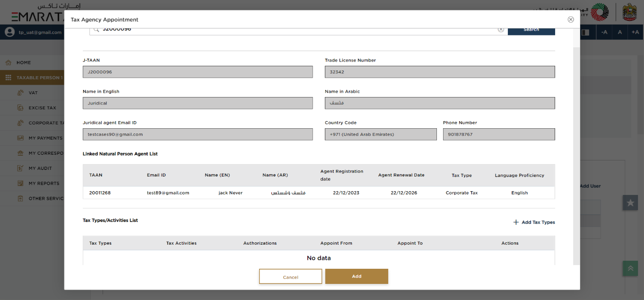
Task: Click the Other Services sidebar icon
Action: point(20,198)
